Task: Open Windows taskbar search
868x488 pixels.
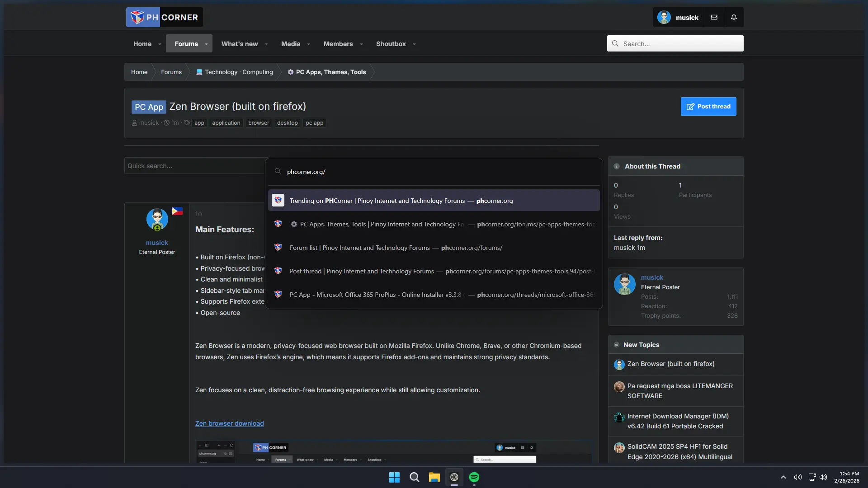Action: (414, 477)
